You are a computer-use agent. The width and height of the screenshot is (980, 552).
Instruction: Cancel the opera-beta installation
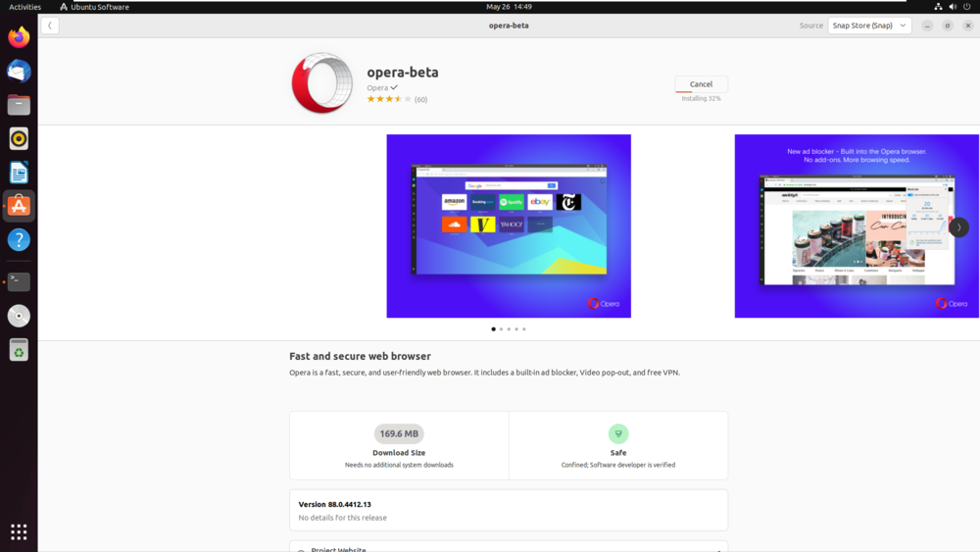(701, 83)
